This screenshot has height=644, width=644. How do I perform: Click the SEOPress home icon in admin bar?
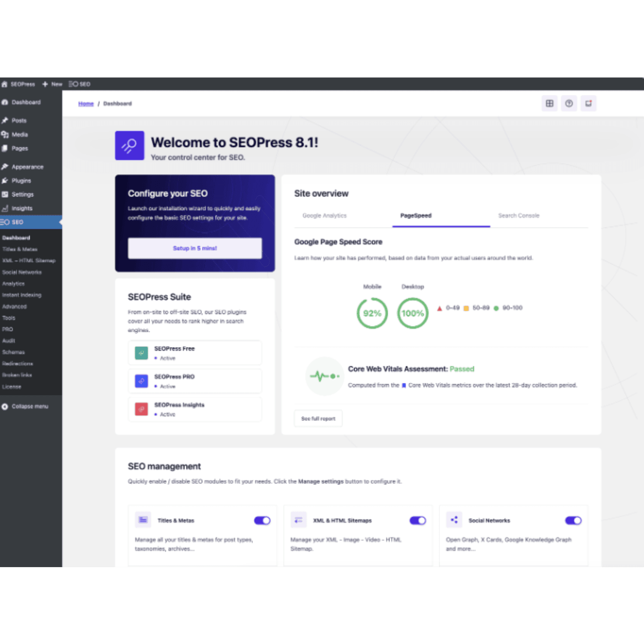(x=4, y=84)
